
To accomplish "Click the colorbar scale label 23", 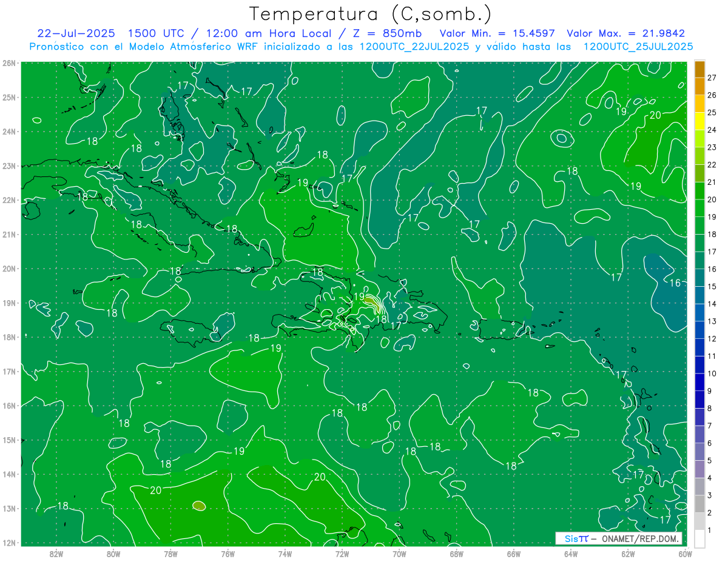I will 712,147.
